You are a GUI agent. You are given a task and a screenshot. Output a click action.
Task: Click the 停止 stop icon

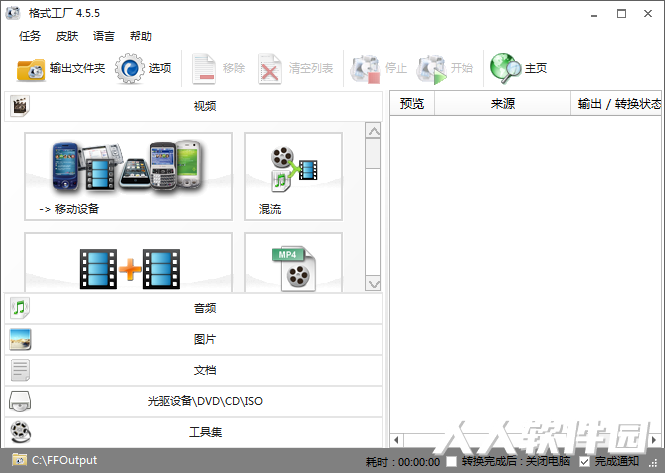(x=365, y=68)
